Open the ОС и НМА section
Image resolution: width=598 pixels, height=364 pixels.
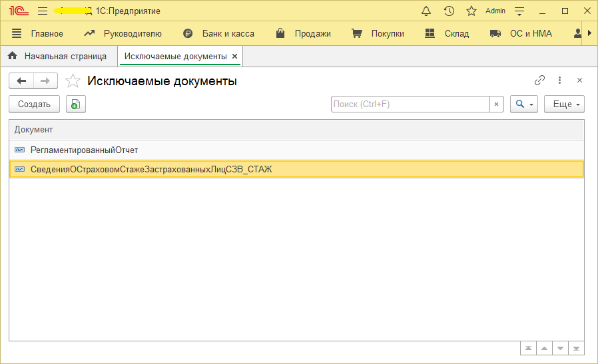click(531, 33)
